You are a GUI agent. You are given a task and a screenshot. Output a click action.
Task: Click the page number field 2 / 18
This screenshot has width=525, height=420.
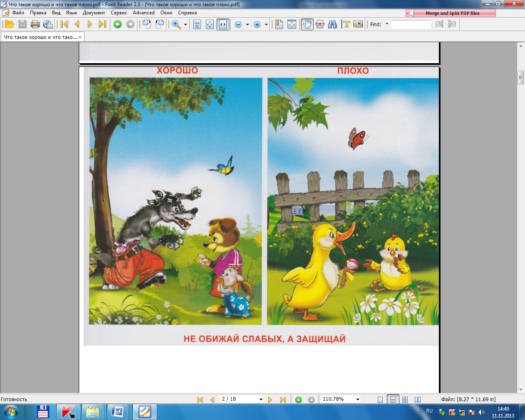[x=239, y=399]
